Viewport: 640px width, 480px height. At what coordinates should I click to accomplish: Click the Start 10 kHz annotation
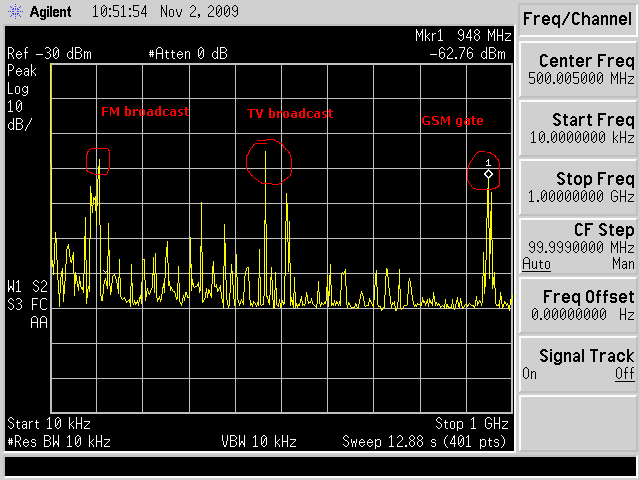click(x=49, y=424)
